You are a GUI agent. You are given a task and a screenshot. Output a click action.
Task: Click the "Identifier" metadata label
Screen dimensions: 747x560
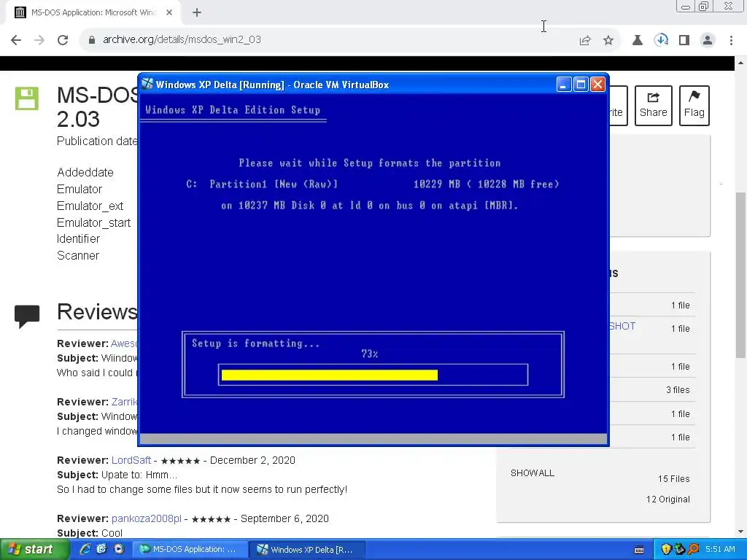(78, 239)
